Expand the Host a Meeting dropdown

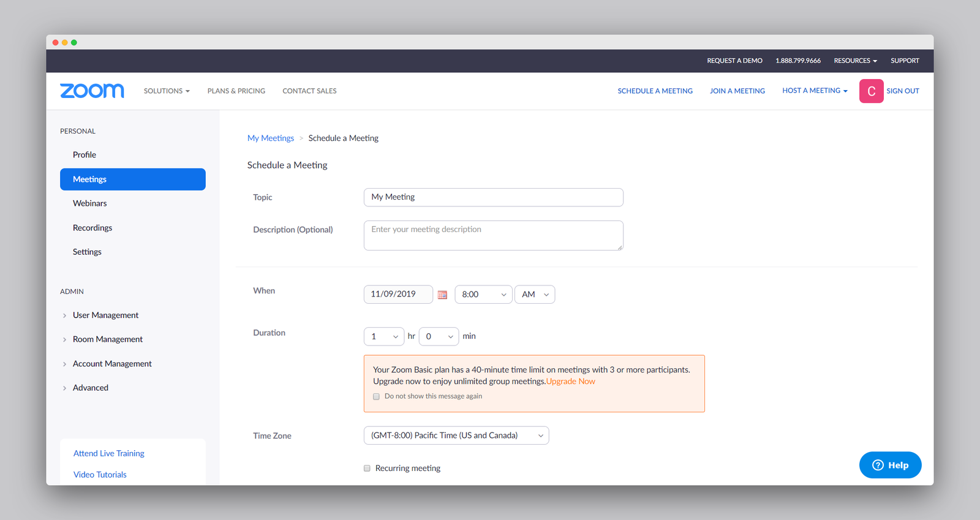tap(815, 91)
